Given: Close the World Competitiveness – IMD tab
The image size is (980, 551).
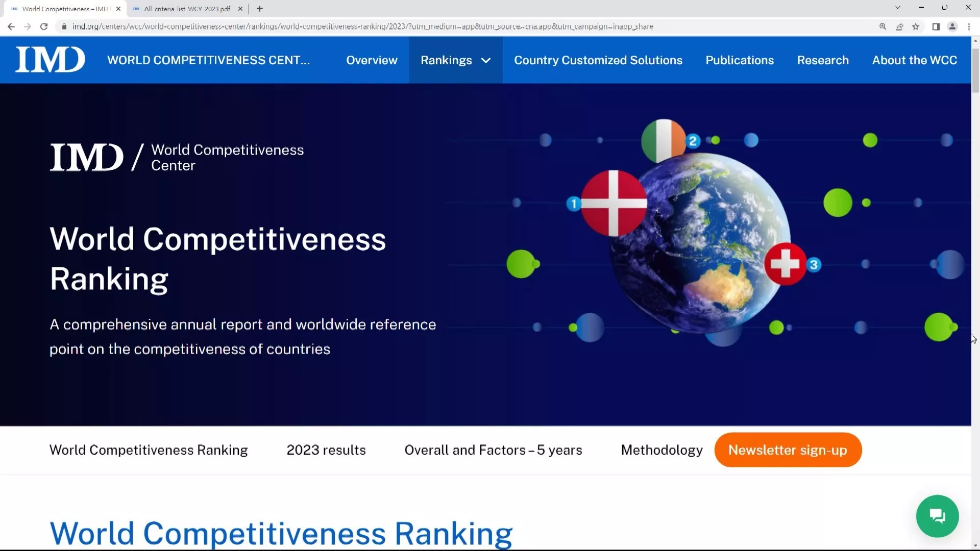Looking at the screenshot, I should click(118, 9).
